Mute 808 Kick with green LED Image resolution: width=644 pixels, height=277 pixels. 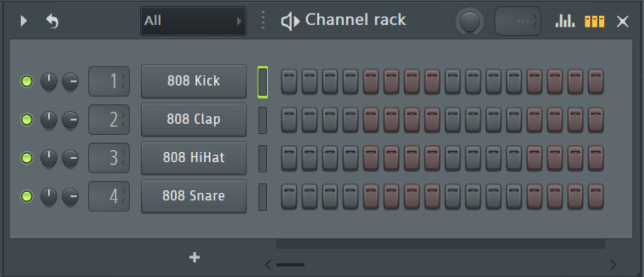click(x=26, y=81)
